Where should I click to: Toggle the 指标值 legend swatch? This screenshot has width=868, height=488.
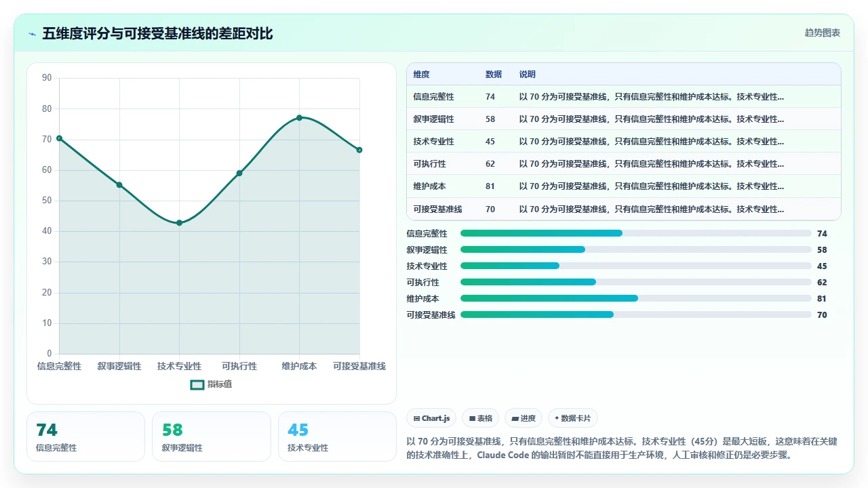(x=197, y=384)
